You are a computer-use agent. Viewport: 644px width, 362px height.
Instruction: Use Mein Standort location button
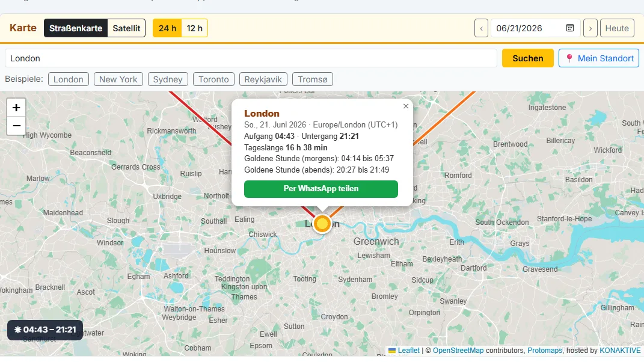pyautogui.click(x=599, y=58)
